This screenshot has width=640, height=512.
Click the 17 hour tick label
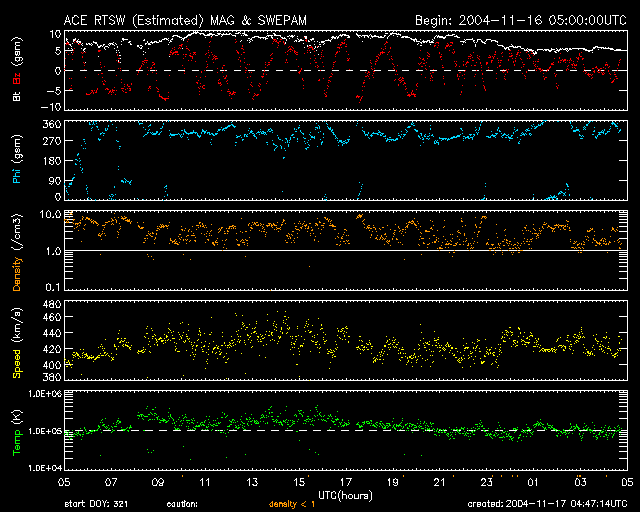pyautogui.click(x=344, y=482)
